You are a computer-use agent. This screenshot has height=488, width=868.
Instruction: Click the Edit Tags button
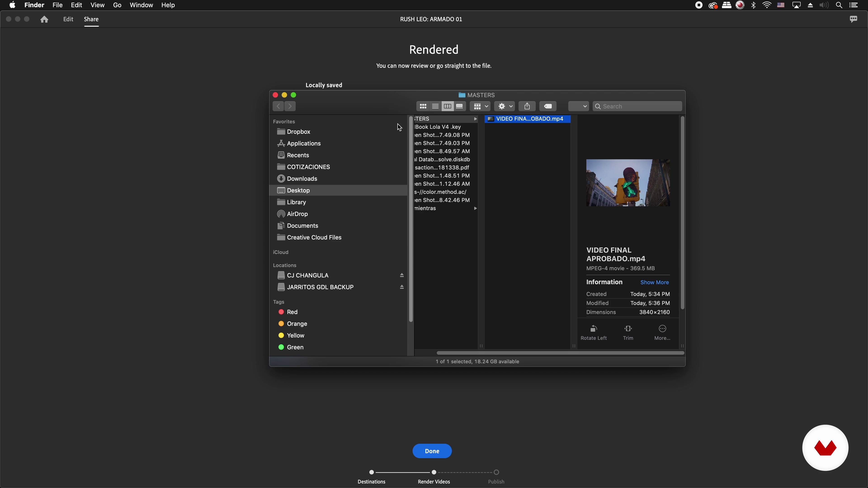coord(548,106)
